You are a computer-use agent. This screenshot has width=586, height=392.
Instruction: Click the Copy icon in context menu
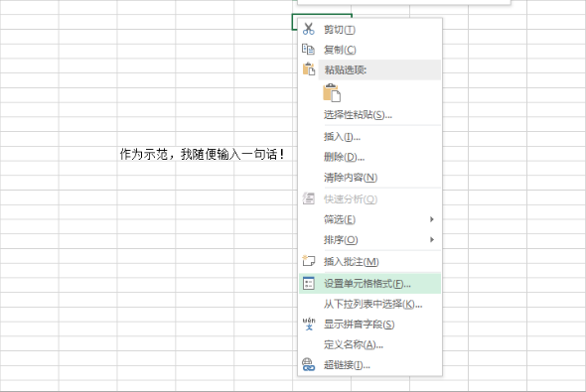point(308,49)
